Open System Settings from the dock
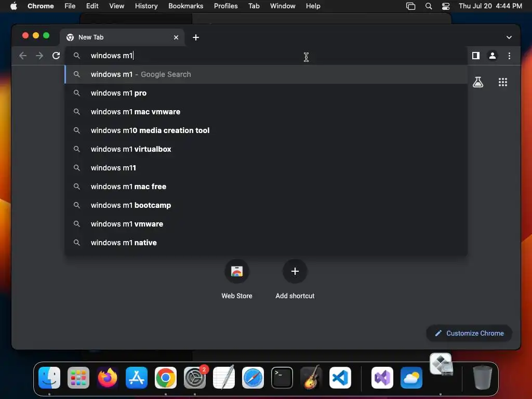The height and width of the screenshot is (399, 532). pyautogui.click(x=195, y=378)
